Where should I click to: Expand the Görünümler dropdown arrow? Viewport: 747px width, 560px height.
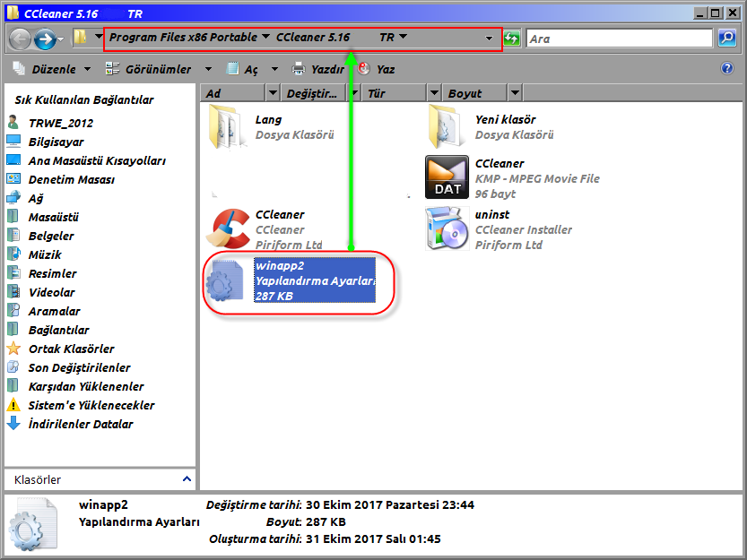click(x=208, y=69)
